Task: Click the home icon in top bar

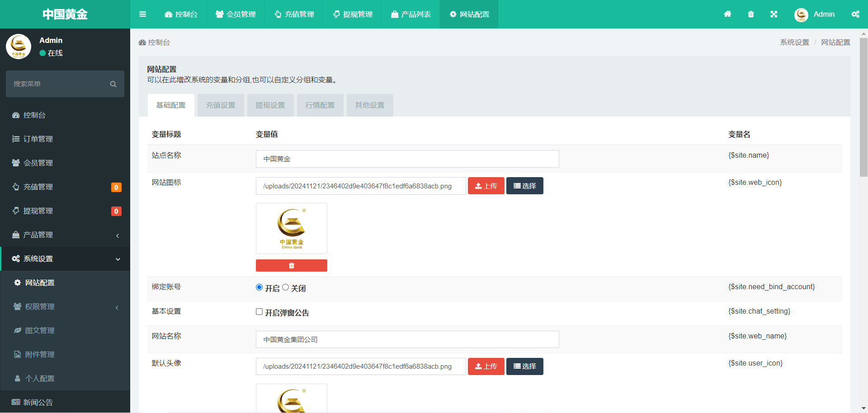Action: (727, 14)
